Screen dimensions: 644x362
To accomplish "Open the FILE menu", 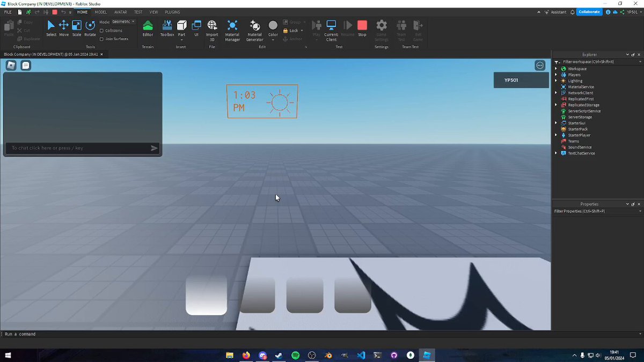I will (8, 12).
